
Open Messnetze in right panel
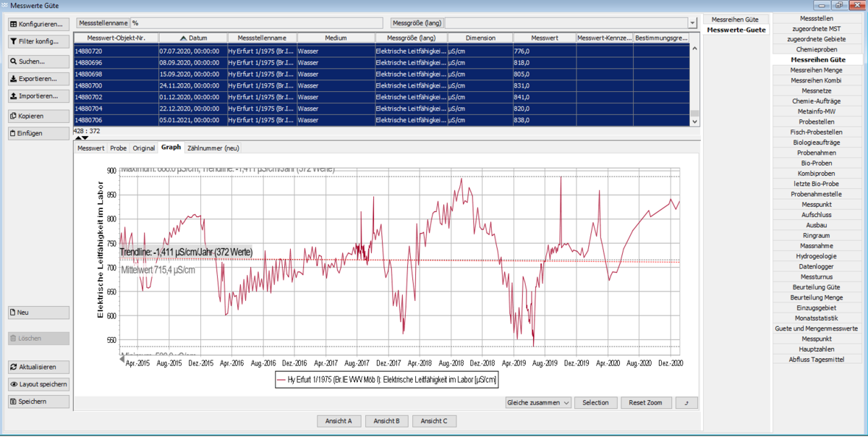pos(817,90)
